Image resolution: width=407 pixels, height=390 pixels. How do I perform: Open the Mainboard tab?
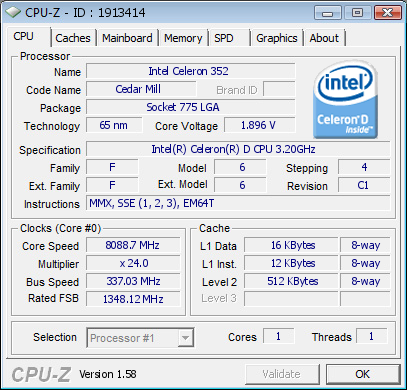pos(127,38)
